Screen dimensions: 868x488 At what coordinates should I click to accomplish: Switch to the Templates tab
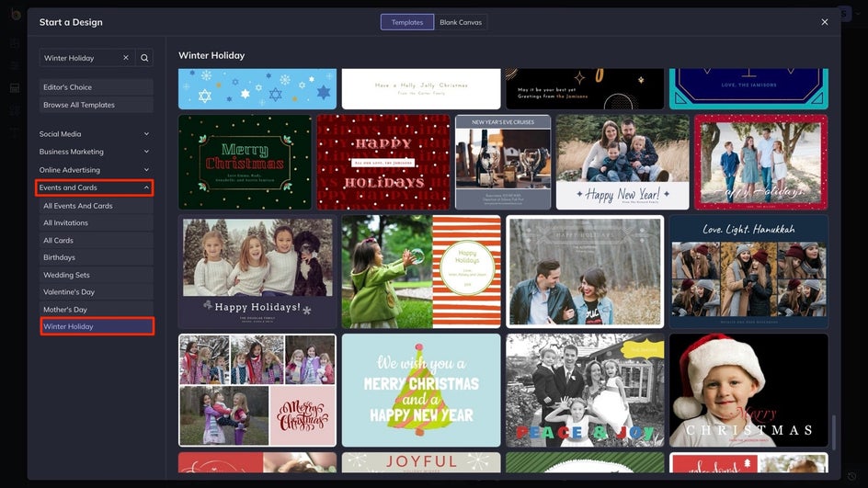pyautogui.click(x=406, y=22)
